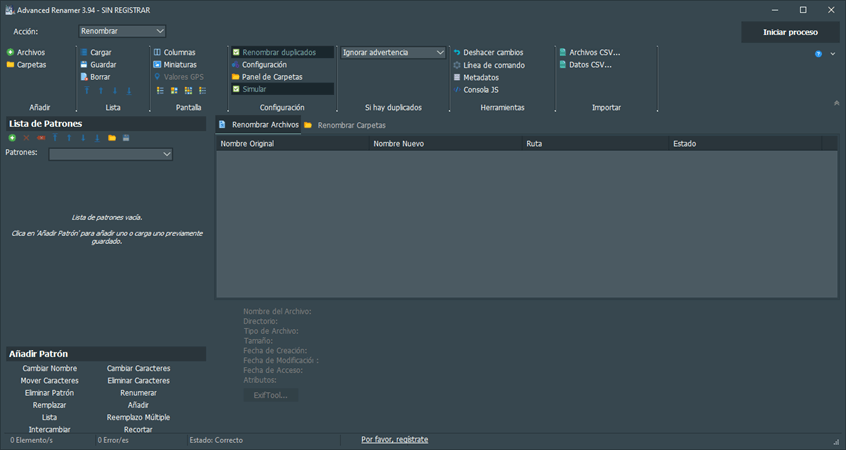This screenshot has width=846, height=450.
Task: Click the Valores GPS option
Action: [179, 77]
